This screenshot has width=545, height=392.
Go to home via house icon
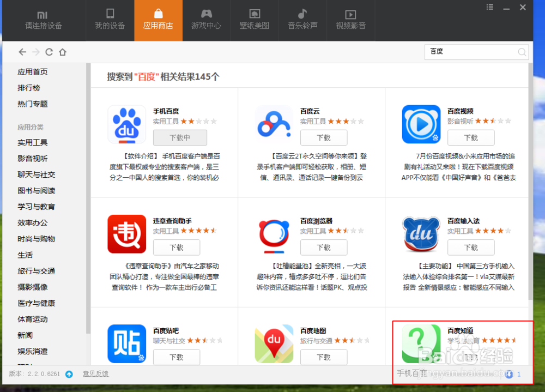63,52
